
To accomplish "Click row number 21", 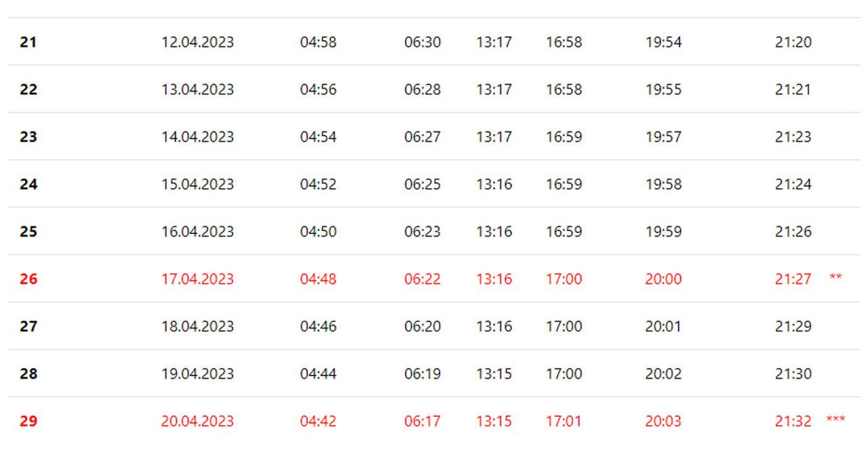I will (x=28, y=42).
